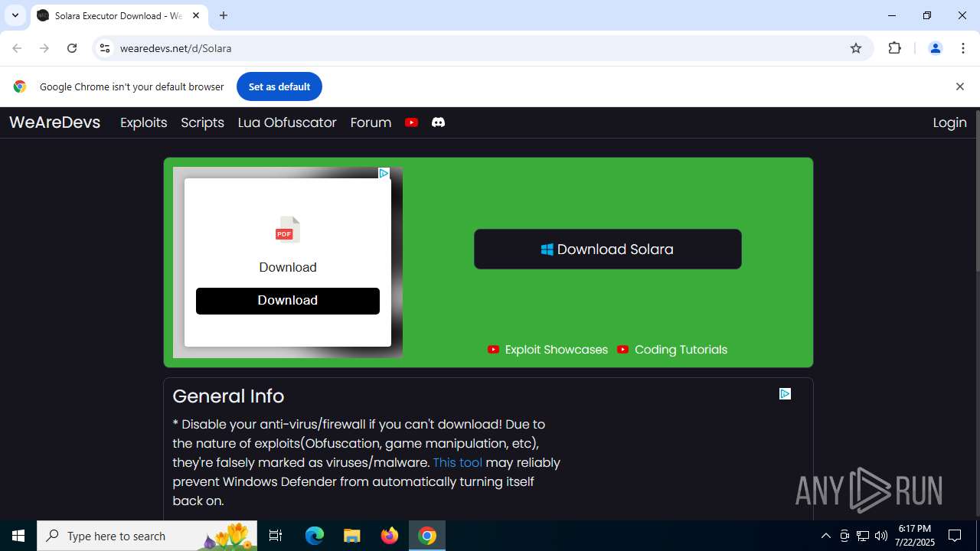Click the Login link
The height and width of the screenshot is (551, 980).
(x=949, y=122)
